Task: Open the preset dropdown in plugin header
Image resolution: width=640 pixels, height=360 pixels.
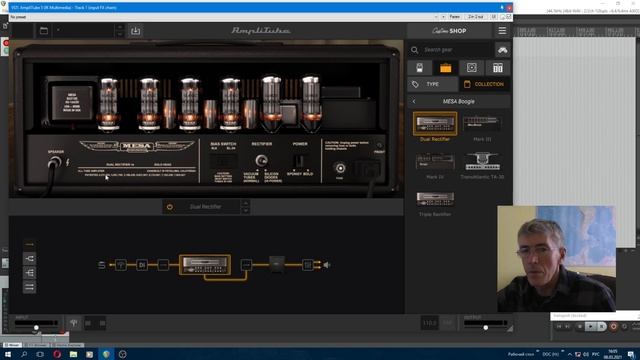Action: pos(222,17)
